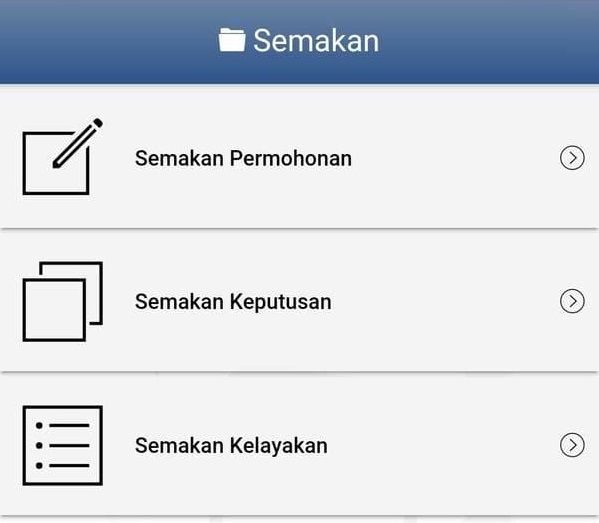Open Semakan Kelayakan via its label text

231,445
